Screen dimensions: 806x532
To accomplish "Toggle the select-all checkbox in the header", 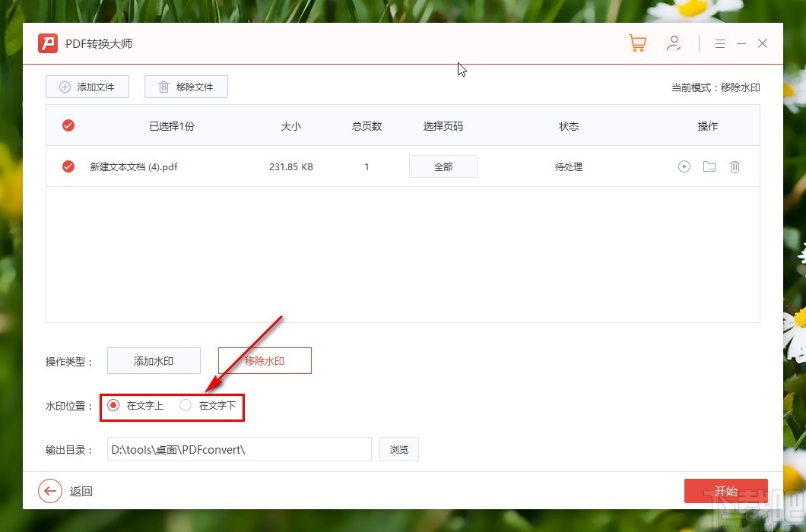I will [x=68, y=125].
